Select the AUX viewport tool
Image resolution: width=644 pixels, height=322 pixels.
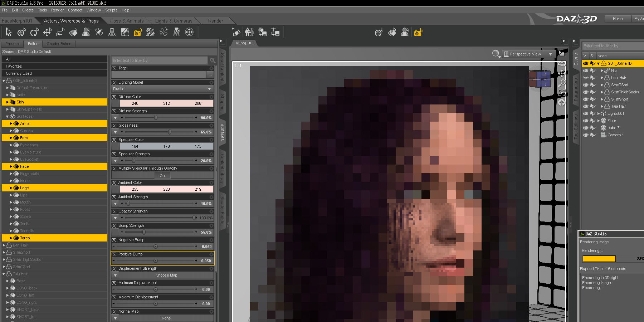[112, 33]
